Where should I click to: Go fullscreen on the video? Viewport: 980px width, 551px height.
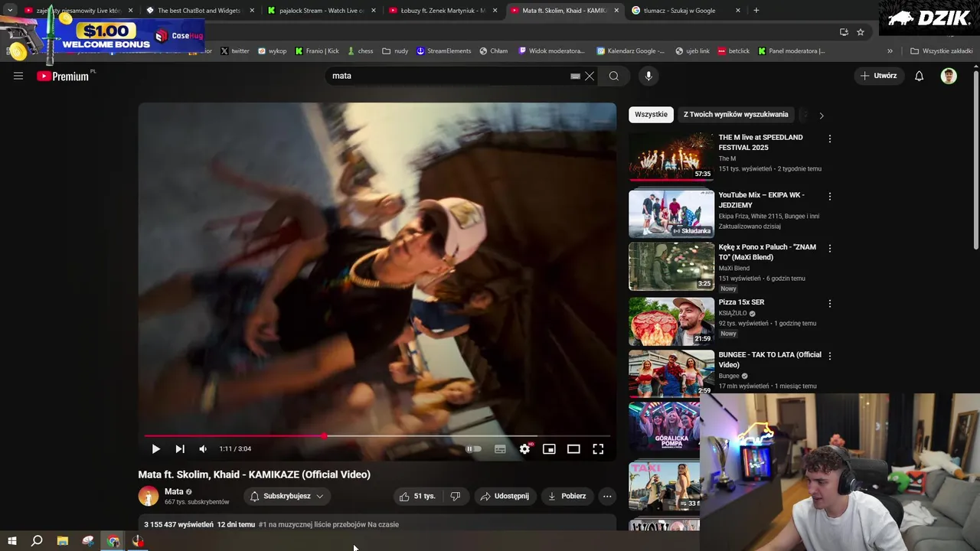(598, 449)
